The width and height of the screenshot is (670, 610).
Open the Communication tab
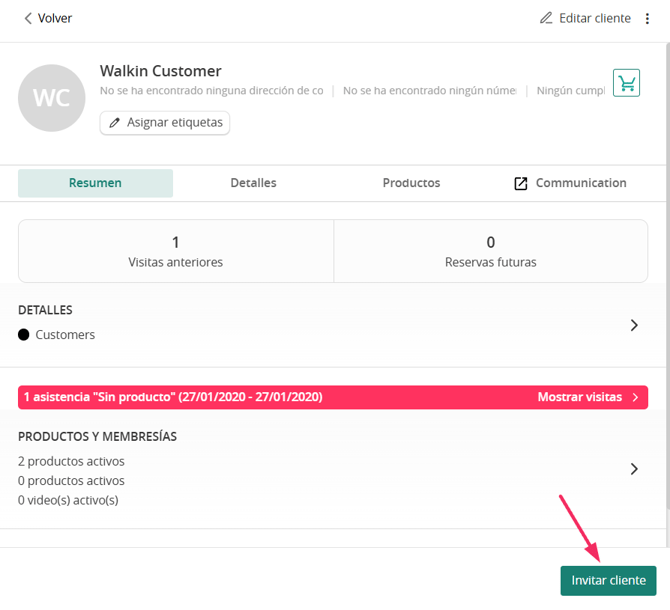(x=580, y=183)
